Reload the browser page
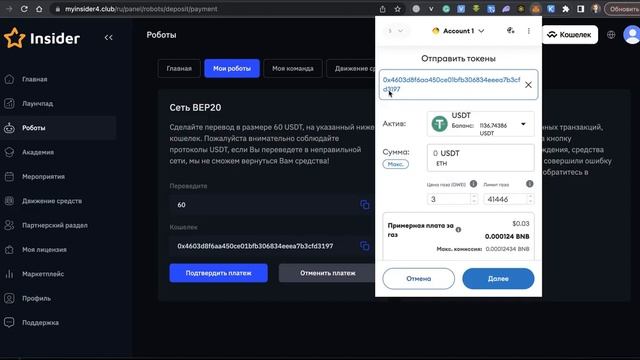Viewport: 640px width, 360px height. coord(24,9)
